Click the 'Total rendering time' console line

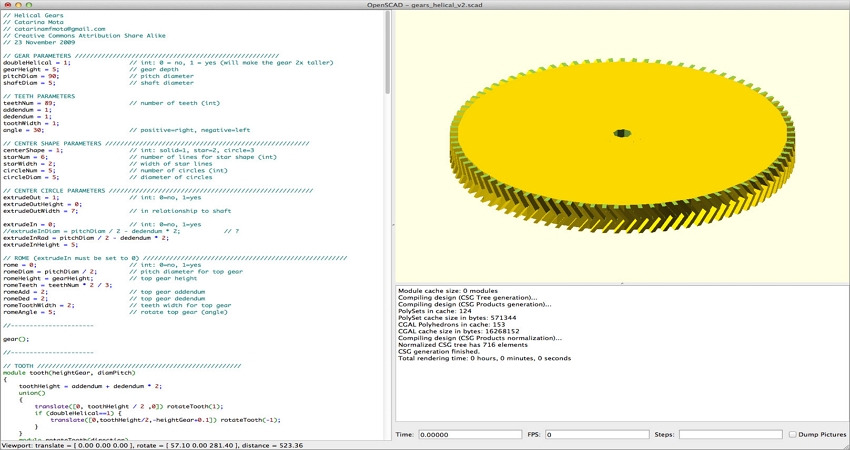(x=484, y=358)
